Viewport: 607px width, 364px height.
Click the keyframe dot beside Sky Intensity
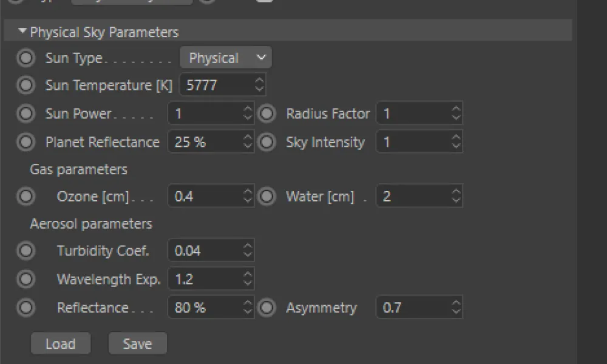pyautogui.click(x=266, y=142)
